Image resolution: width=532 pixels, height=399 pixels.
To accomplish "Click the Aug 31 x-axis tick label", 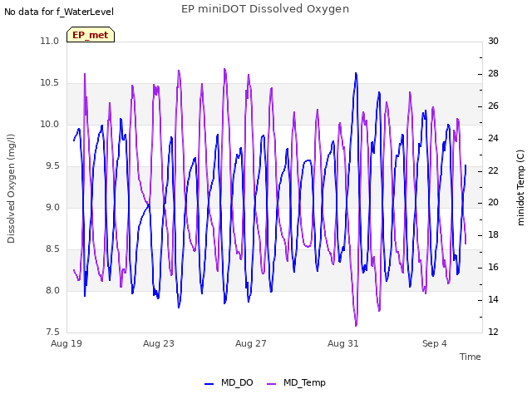I will pyautogui.click(x=343, y=343).
